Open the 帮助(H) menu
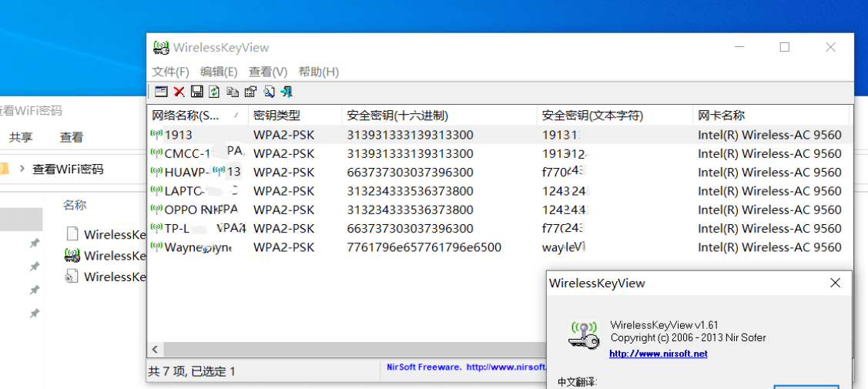 (x=318, y=72)
